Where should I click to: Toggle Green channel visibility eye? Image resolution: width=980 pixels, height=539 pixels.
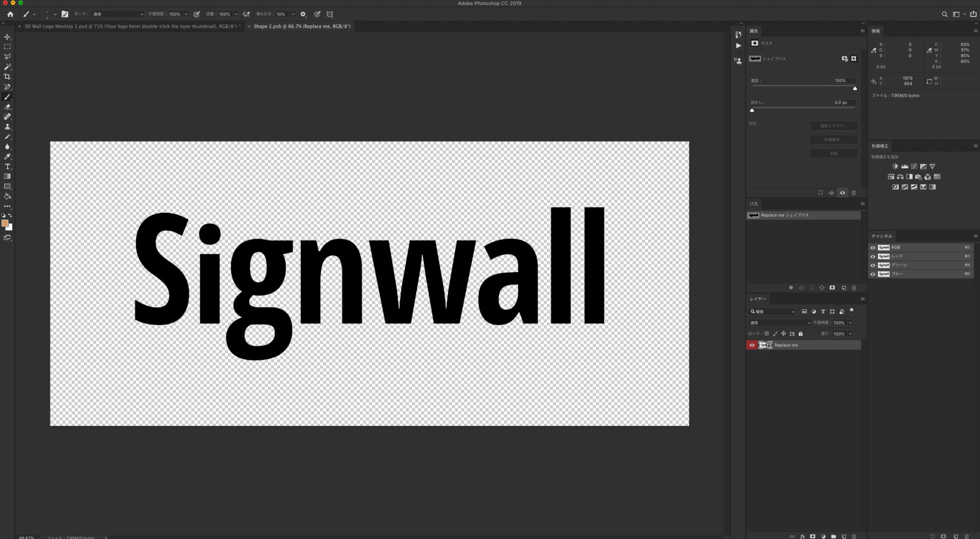pos(873,265)
